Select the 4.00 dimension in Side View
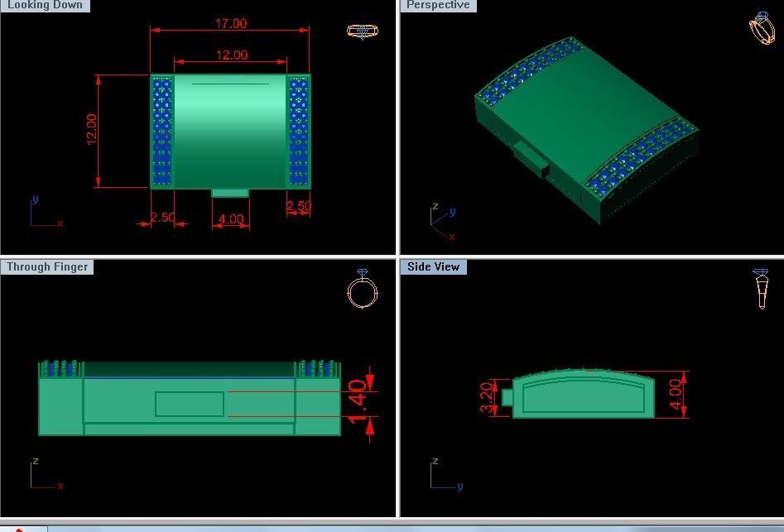The height and width of the screenshot is (532, 784). click(x=675, y=394)
